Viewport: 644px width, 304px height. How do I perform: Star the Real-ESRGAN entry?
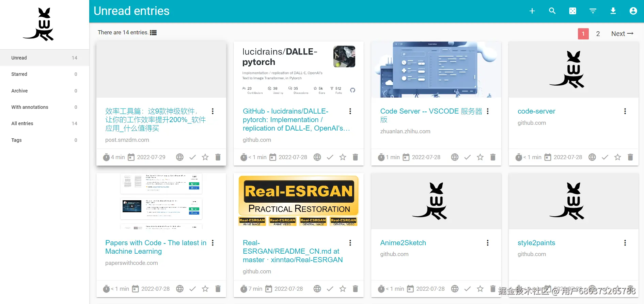343,289
